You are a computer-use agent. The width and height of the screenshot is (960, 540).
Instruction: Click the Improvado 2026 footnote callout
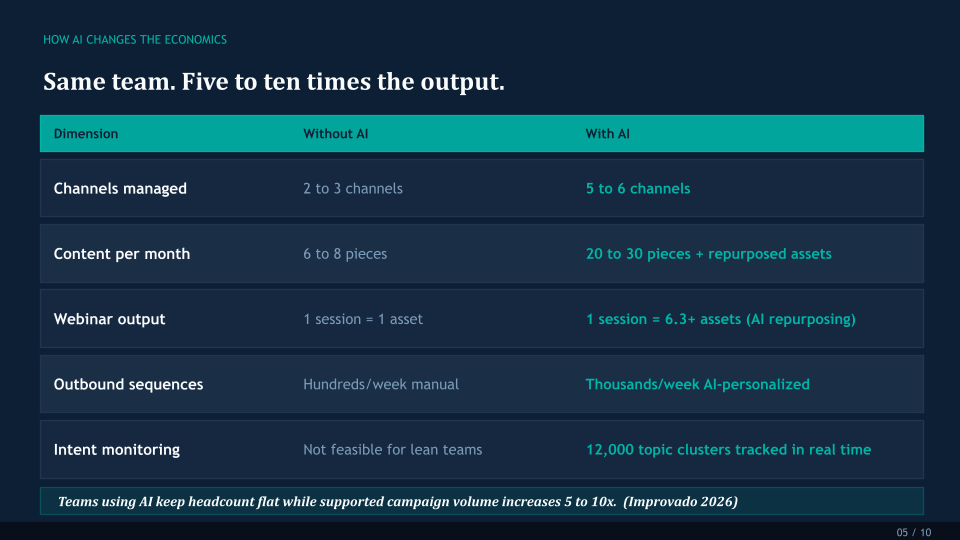tap(398, 501)
